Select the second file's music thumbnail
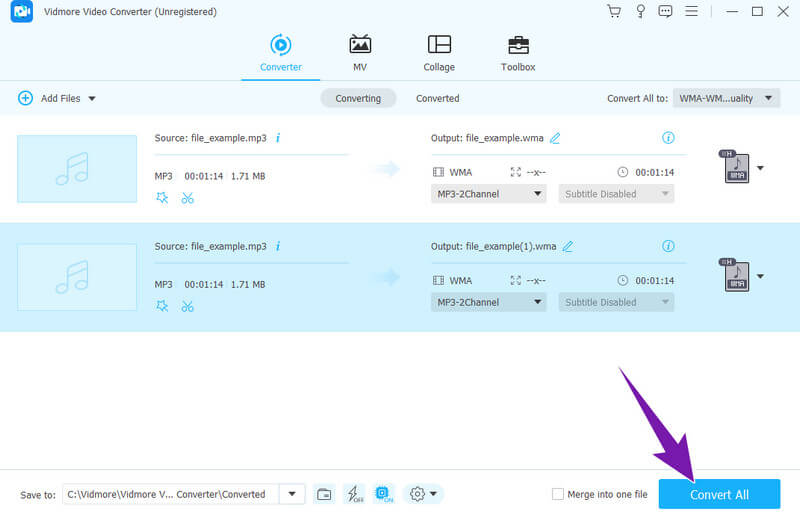Image resolution: width=800 pixels, height=515 pixels. (77, 277)
